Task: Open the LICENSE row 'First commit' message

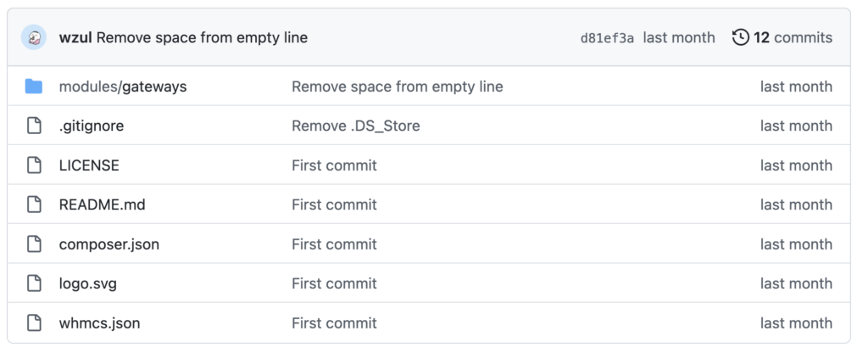Action: 334,165
